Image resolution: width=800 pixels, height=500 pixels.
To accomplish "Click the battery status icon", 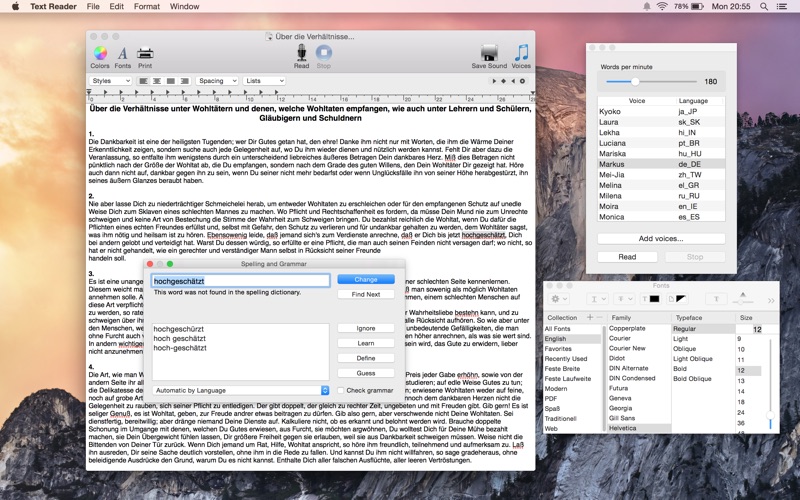I will click(x=697, y=7).
